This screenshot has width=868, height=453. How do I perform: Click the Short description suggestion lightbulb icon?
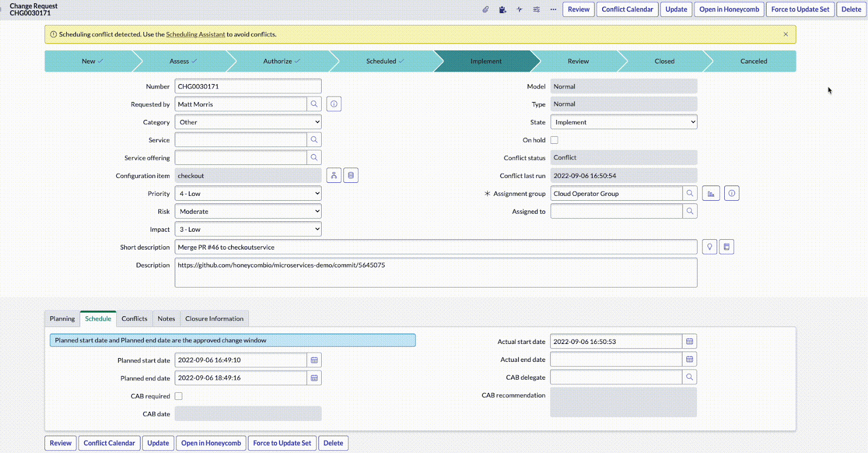[x=710, y=247]
